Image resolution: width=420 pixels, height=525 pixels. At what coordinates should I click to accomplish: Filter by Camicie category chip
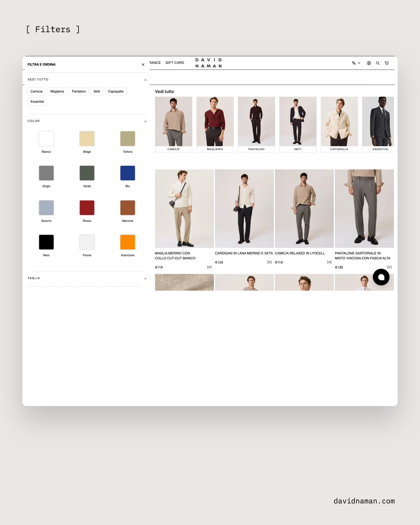(x=36, y=92)
